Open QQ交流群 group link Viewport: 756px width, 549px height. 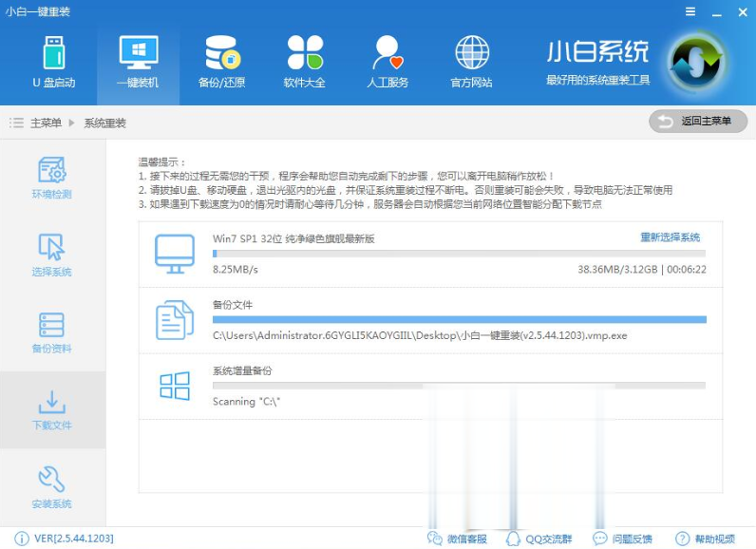click(539, 539)
